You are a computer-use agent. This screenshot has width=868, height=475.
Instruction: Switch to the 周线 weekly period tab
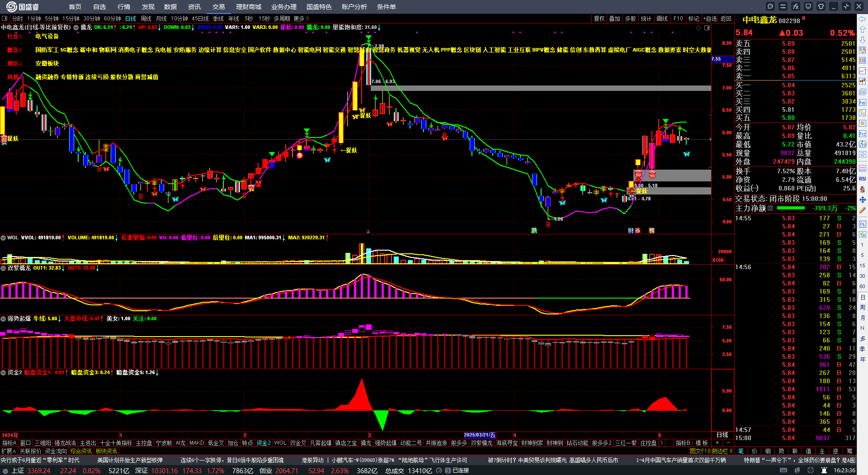[146, 19]
